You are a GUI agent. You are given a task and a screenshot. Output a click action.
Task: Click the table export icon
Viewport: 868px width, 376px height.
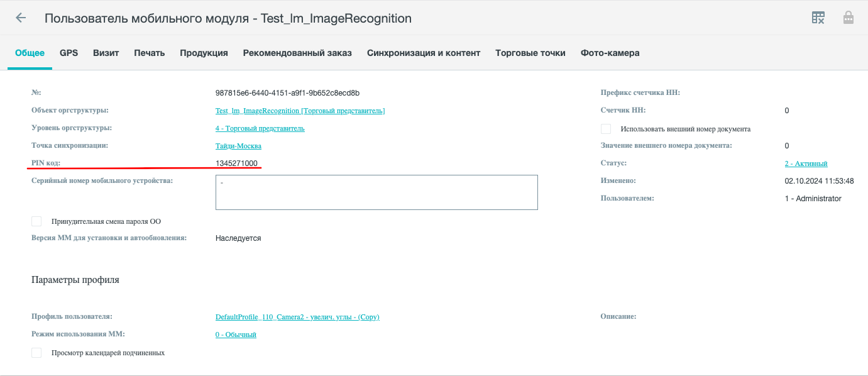818,18
